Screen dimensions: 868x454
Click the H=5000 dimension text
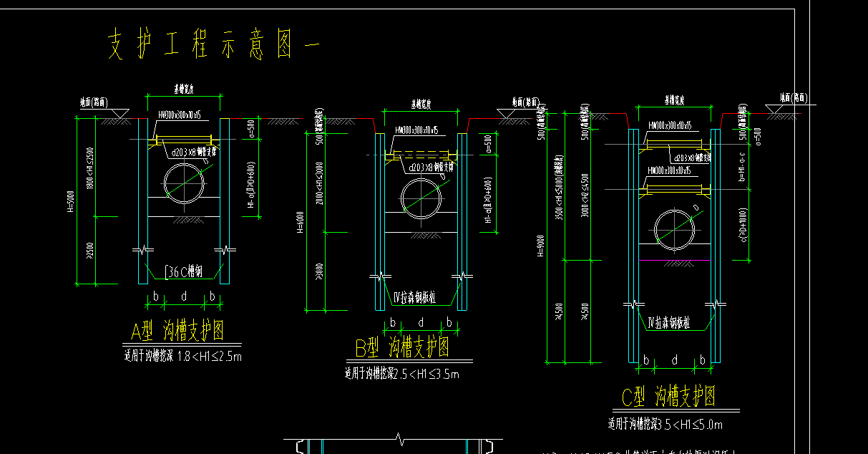click(x=70, y=203)
